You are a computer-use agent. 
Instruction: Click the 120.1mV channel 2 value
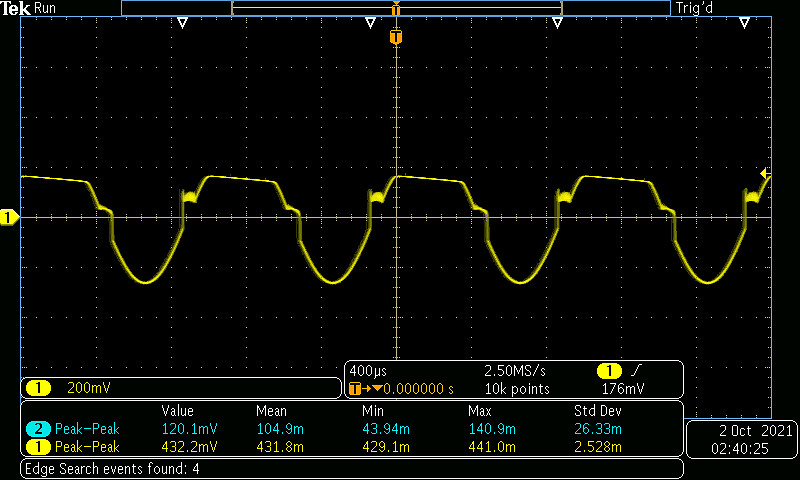click(189, 429)
